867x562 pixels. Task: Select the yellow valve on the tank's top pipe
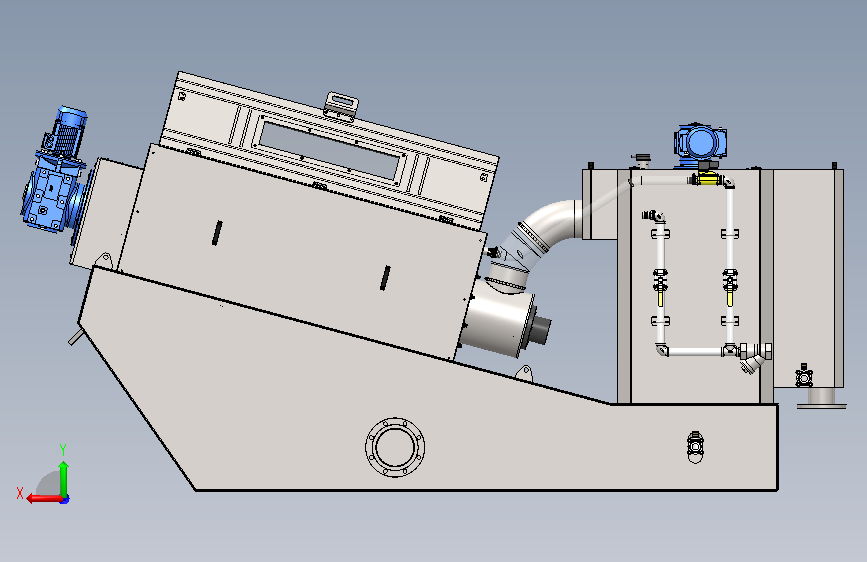pos(707,179)
